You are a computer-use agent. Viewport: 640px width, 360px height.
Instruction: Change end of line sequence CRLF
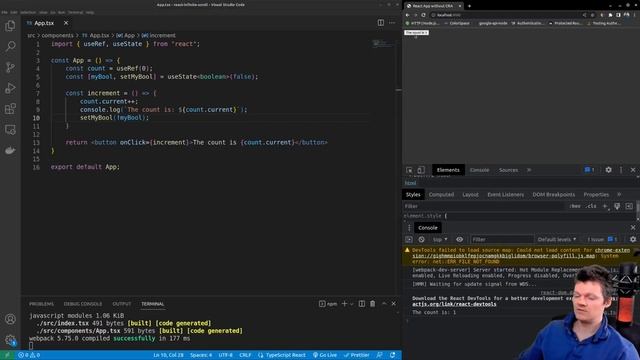245,355
